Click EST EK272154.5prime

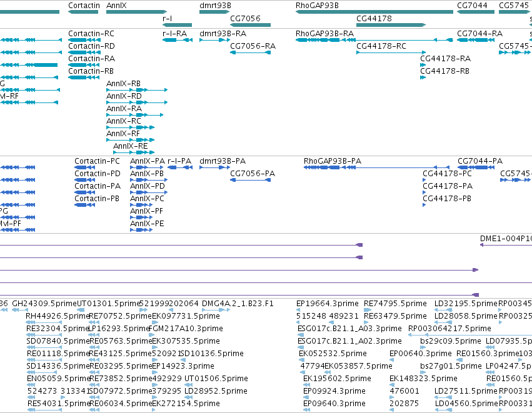(154, 411)
